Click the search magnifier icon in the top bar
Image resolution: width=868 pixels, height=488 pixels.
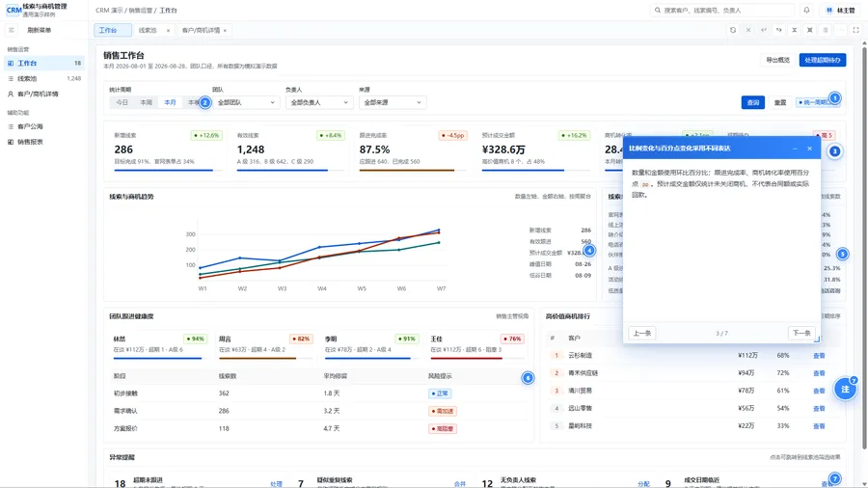[x=658, y=10]
